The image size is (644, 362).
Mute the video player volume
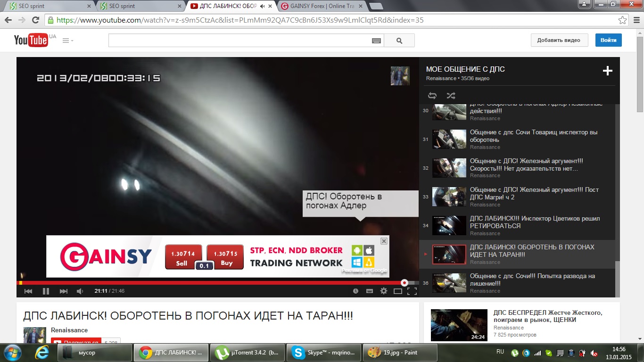tap(80, 291)
